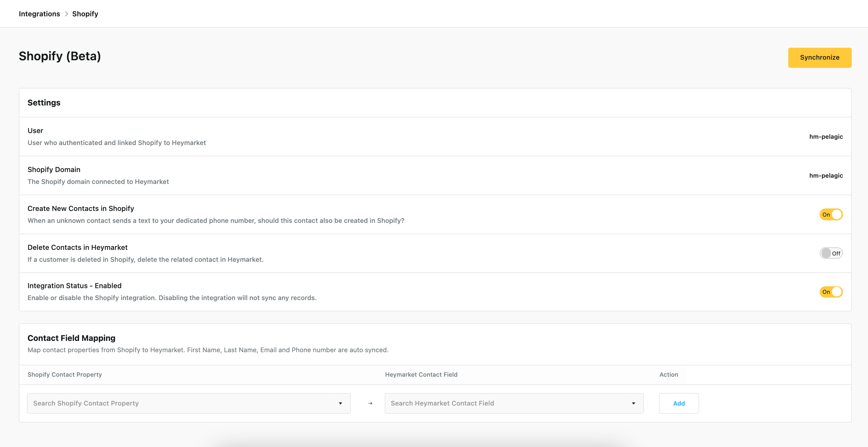Disable the Create New Contacts in Shopify toggle
868x447 pixels.
pos(831,214)
